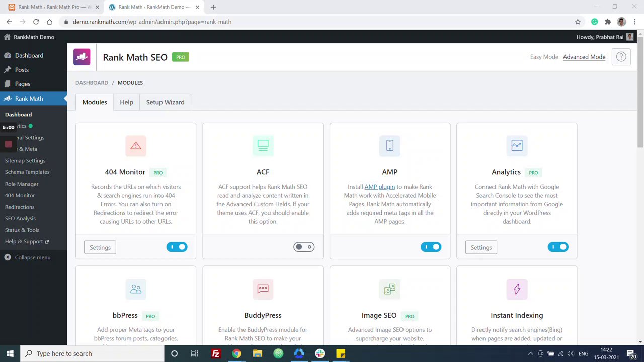The image size is (644, 362).
Task: Open the Help tab
Action: [x=126, y=102]
